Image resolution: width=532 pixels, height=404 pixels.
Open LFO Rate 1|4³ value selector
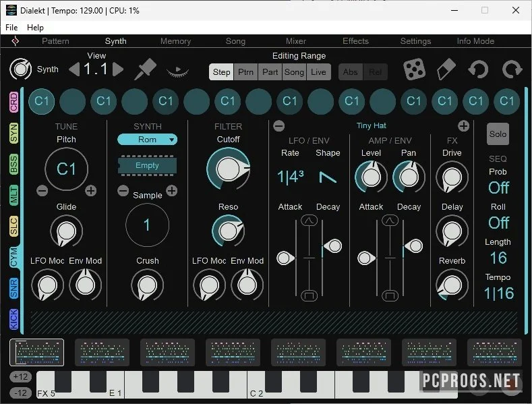[290, 177]
